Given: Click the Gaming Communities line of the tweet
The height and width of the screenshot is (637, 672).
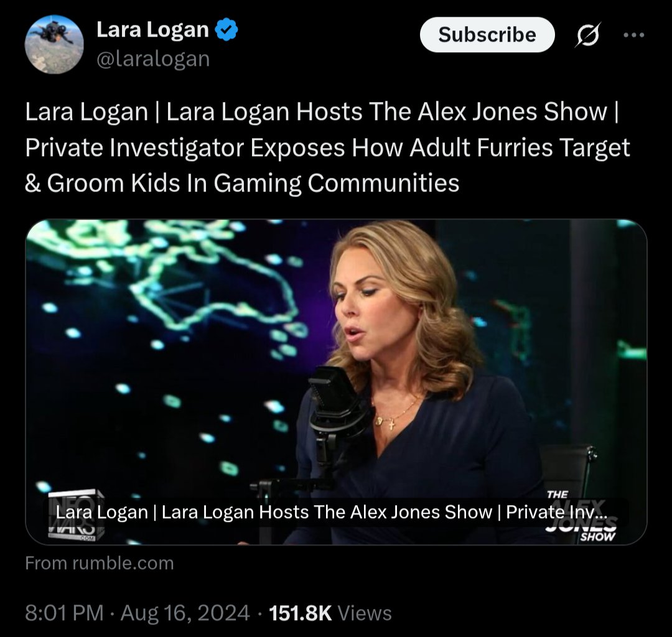Looking at the screenshot, I should coord(242,184).
